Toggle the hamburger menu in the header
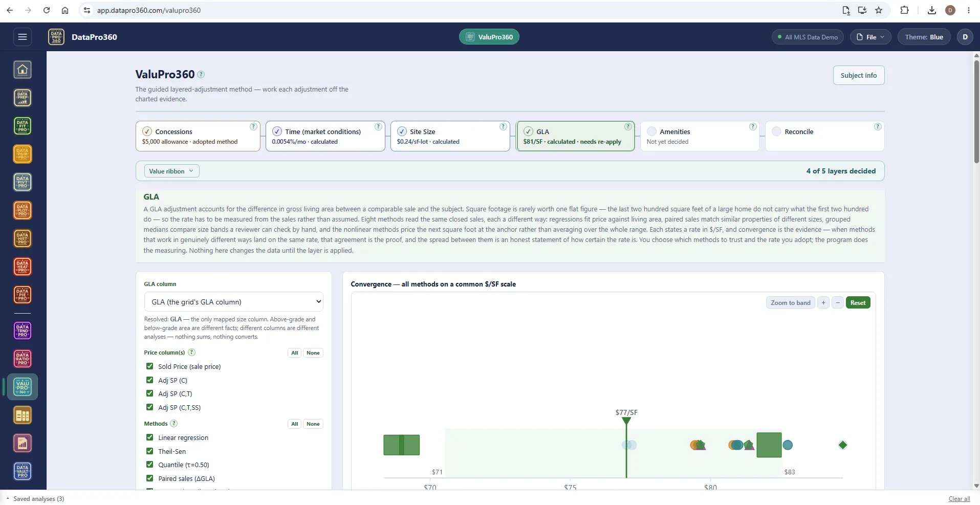980x505 pixels. point(23,37)
